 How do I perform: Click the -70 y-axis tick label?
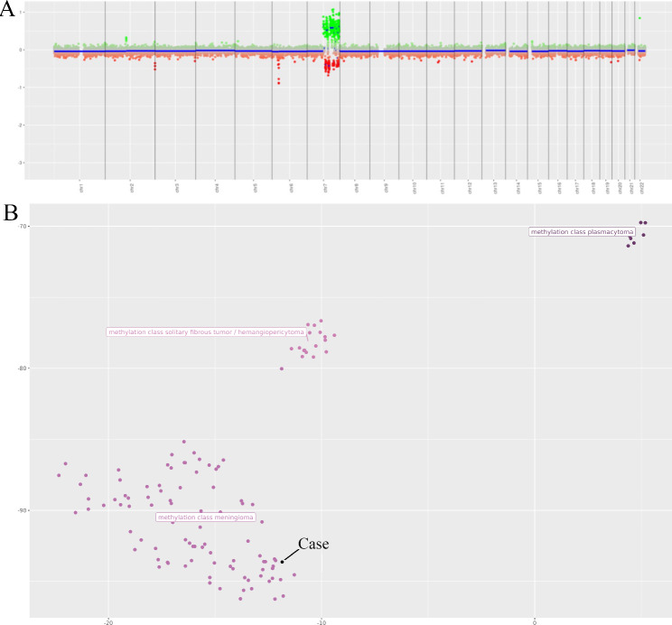[21, 226]
